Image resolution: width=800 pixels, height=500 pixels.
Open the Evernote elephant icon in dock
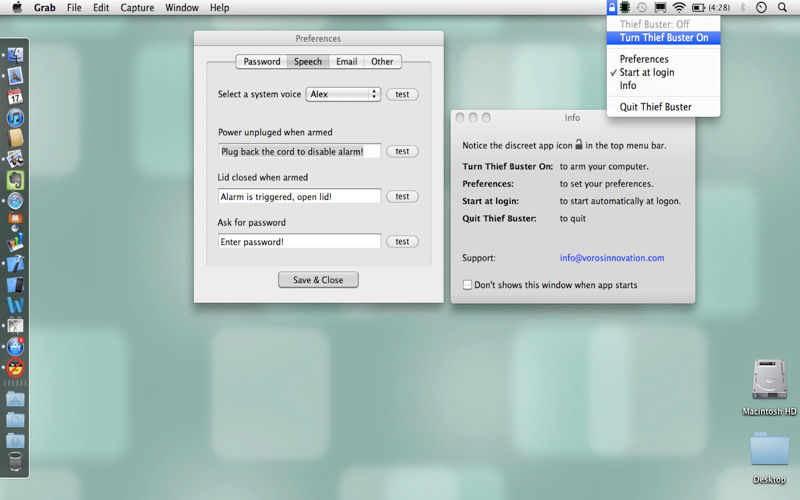15,180
